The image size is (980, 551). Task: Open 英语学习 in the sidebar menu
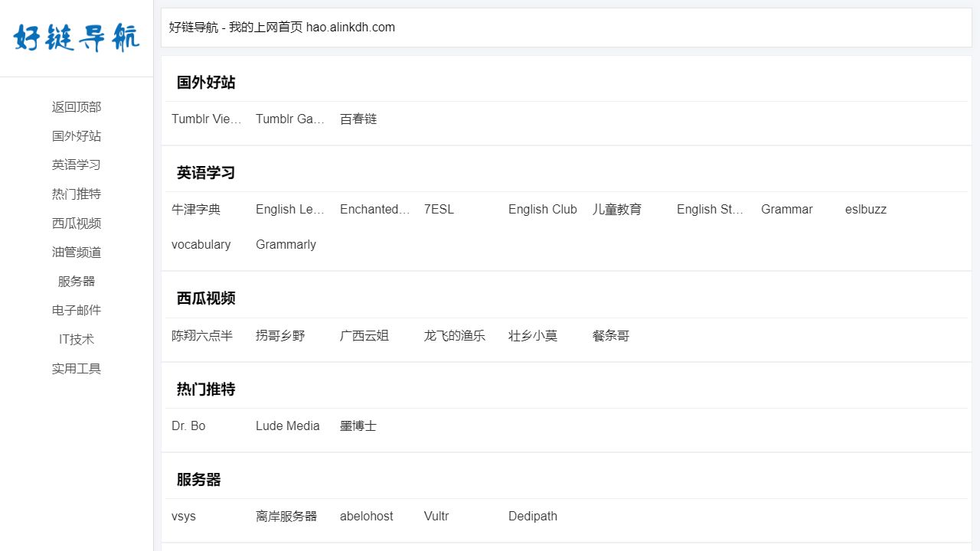pyautogui.click(x=77, y=165)
